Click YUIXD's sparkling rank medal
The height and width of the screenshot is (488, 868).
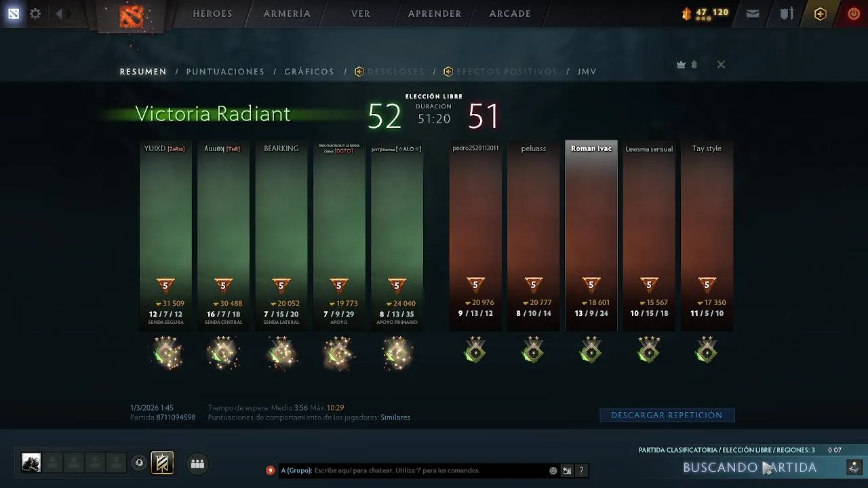(x=166, y=352)
